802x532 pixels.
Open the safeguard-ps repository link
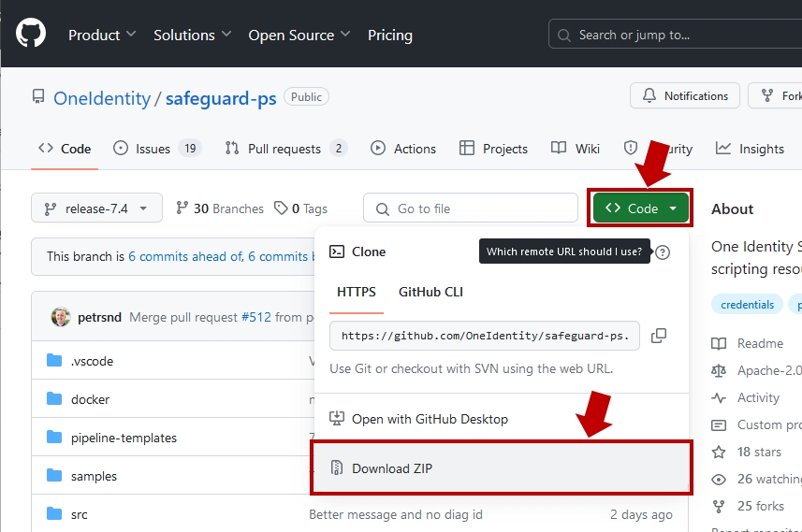221,97
